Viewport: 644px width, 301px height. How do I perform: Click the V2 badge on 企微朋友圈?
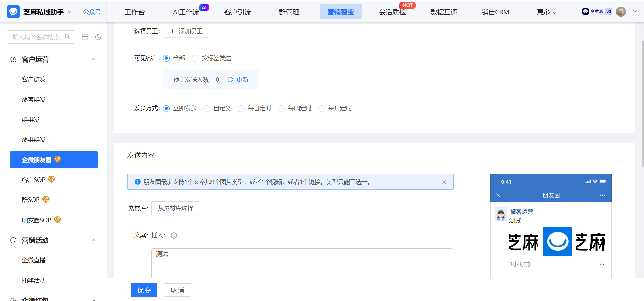[58, 160]
